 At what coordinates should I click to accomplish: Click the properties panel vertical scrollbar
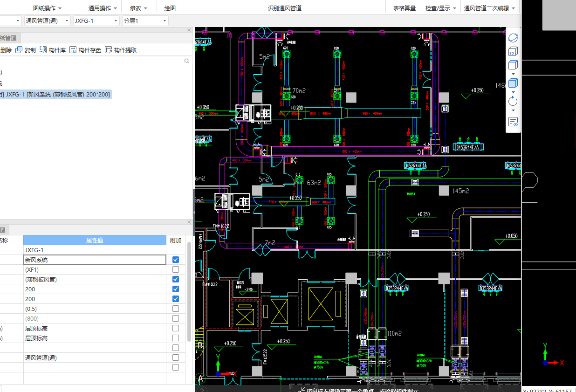(x=189, y=291)
